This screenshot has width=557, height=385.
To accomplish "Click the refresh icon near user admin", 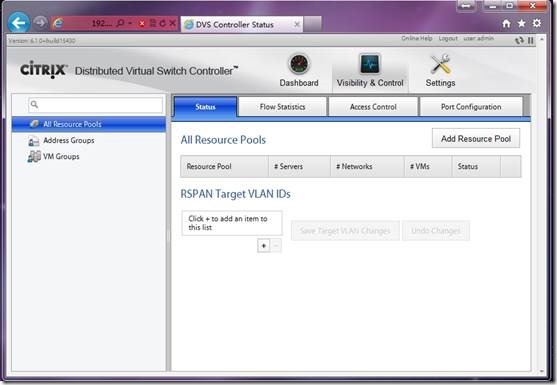I will (x=520, y=40).
